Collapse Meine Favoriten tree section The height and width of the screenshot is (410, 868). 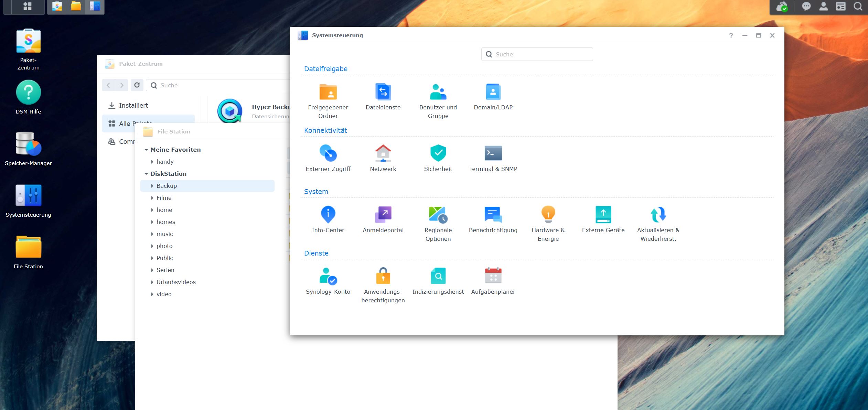point(146,150)
